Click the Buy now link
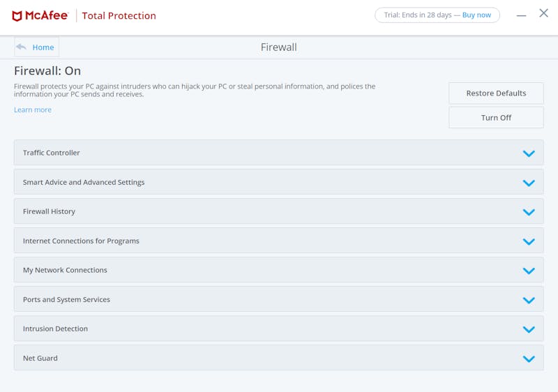Viewport: 558px width, 392px height. point(476,15)
